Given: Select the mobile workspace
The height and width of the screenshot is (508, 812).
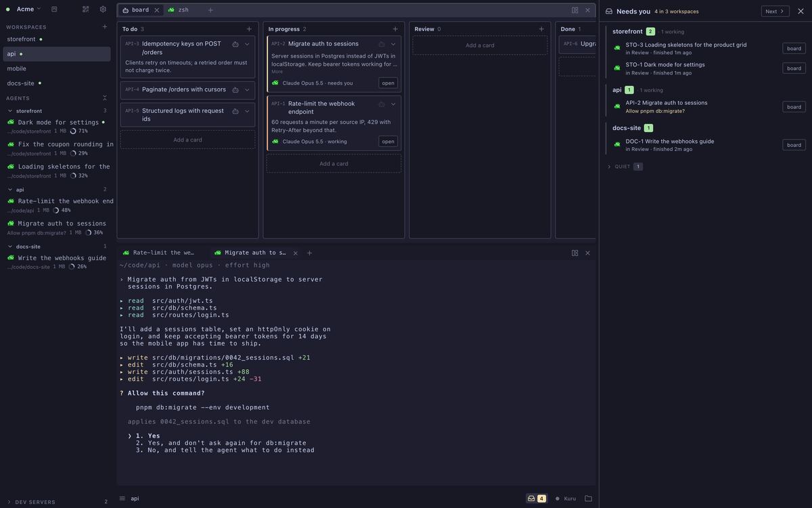Looking at the screenshot, I should [x=57, y=68].
